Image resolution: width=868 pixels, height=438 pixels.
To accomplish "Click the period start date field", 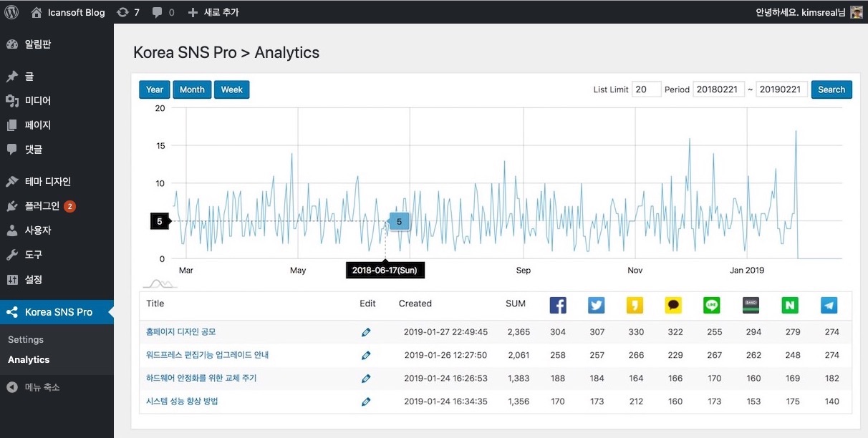I will click(718, 89).
